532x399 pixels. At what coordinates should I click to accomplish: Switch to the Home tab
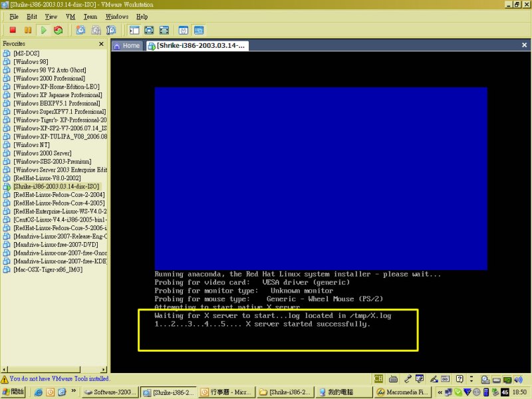(127, 46)
